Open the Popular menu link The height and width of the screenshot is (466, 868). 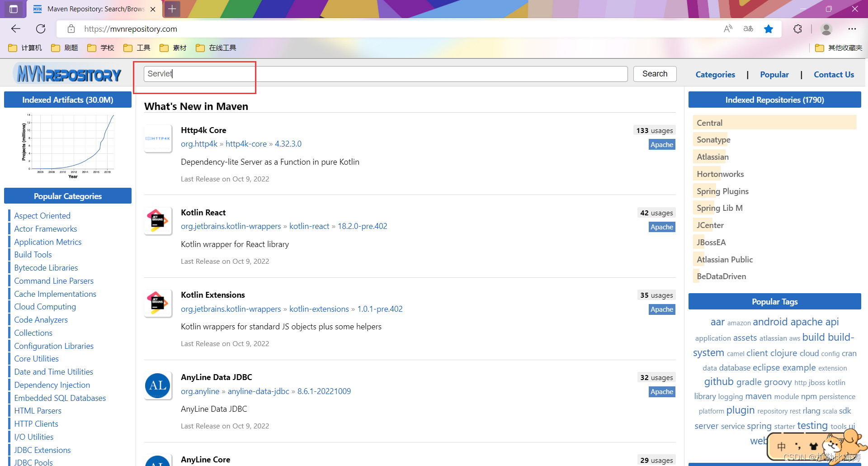774,75
